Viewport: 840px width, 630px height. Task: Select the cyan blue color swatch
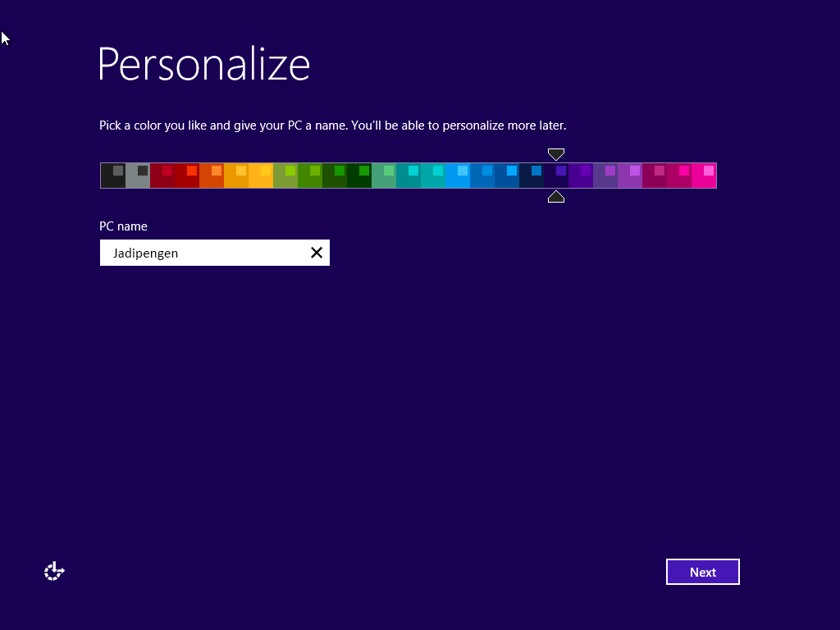458,175
